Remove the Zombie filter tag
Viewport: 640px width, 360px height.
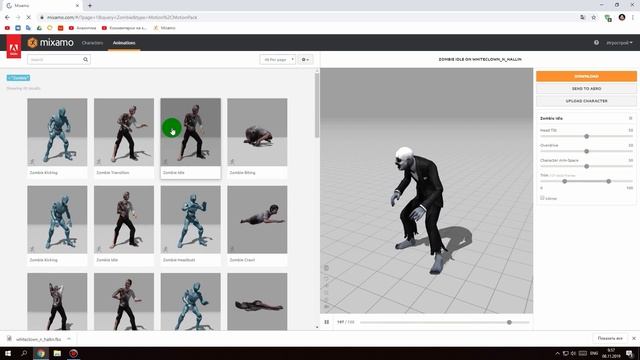18,78
